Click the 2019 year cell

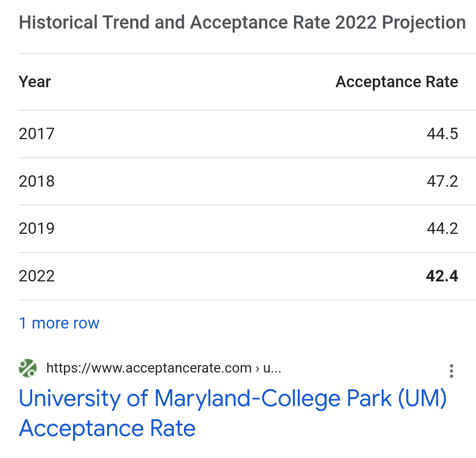coord(37,229)
